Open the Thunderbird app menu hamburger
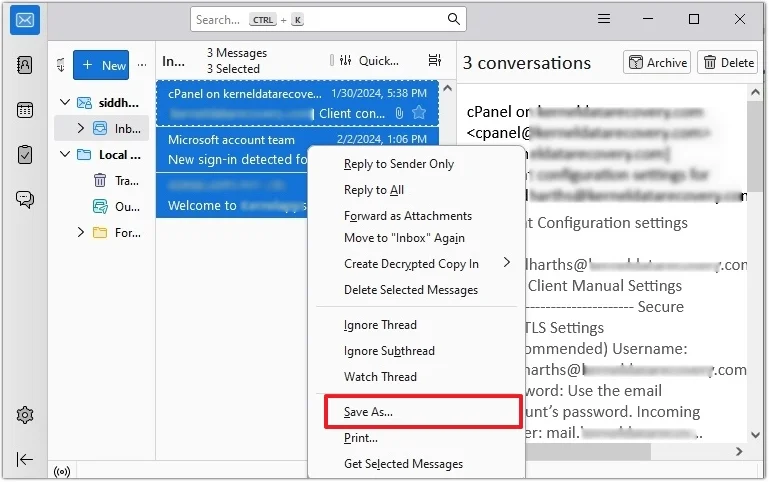Image resolution: width=769 pixels, height=482 pixels. pyautogui.click(x=604, y=19)
